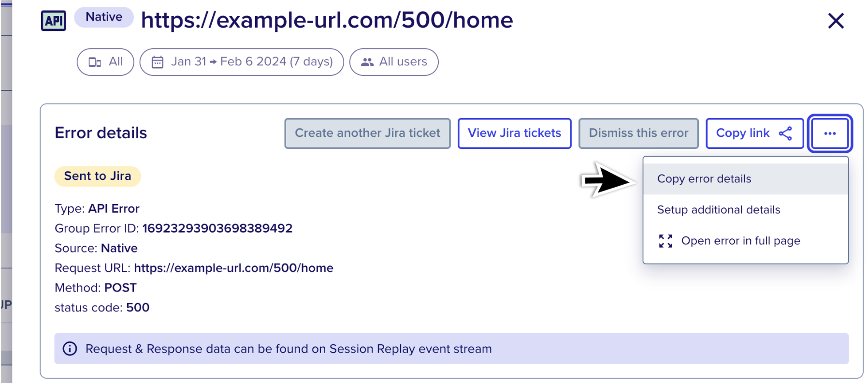Click the Sent to Jira status badge
868x383 pixels.
tap(98, 176)
